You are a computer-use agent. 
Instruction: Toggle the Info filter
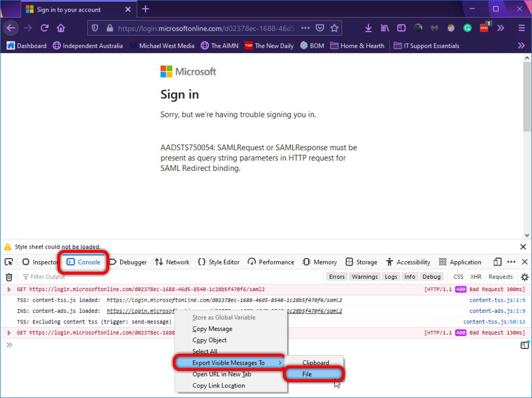[x=410, y=277]
